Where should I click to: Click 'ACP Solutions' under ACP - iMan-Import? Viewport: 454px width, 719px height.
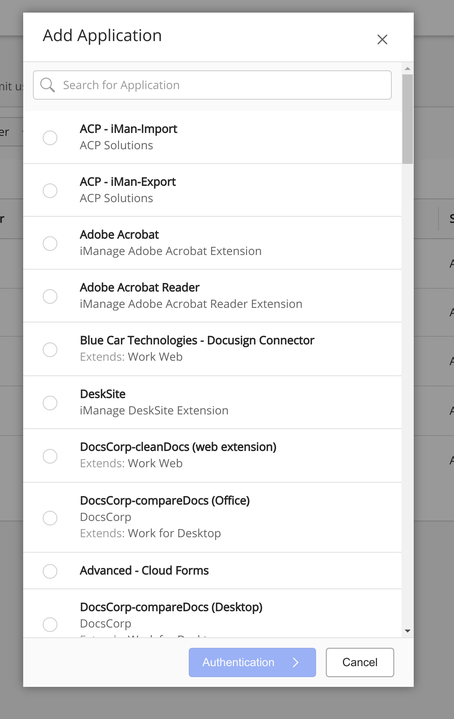tap(116, 145)
